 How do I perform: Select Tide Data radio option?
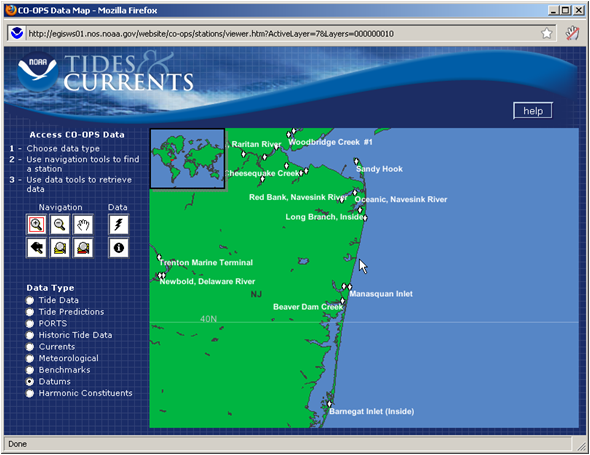coord(30,300)
